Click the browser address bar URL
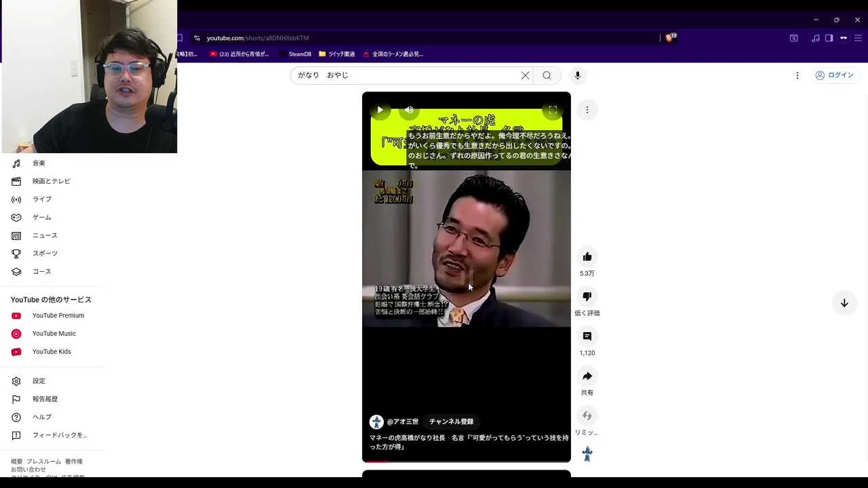Image resolution: width=868 pixels, height=488 pixels. (x=258, y=38)
